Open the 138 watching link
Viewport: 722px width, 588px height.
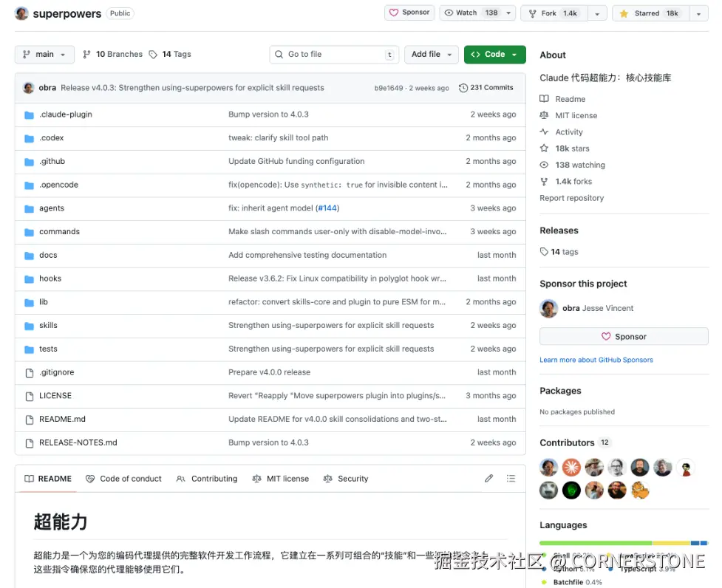[x=580, y=165]
